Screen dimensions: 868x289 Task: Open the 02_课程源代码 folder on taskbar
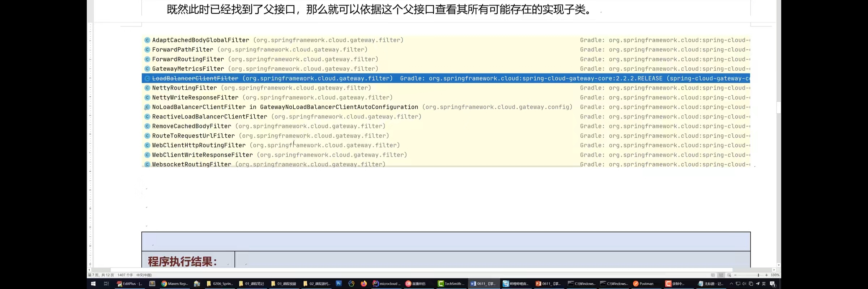pos(317,284)
